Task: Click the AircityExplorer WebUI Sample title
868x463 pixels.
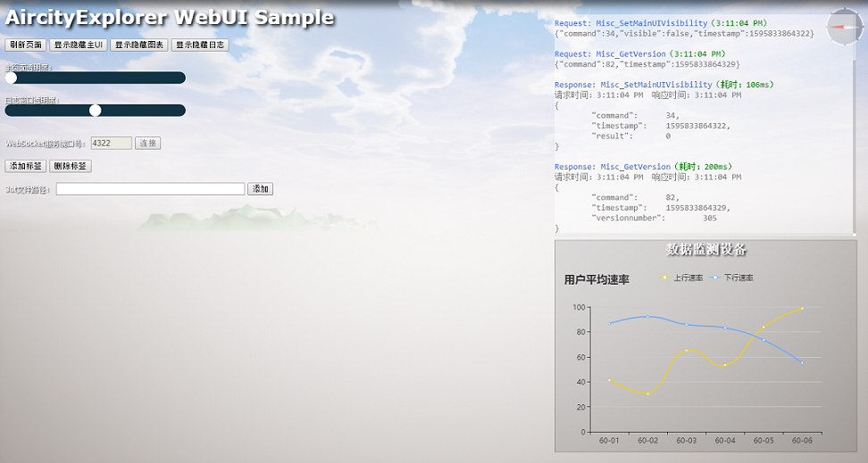Action: click(x=170, y=18)
